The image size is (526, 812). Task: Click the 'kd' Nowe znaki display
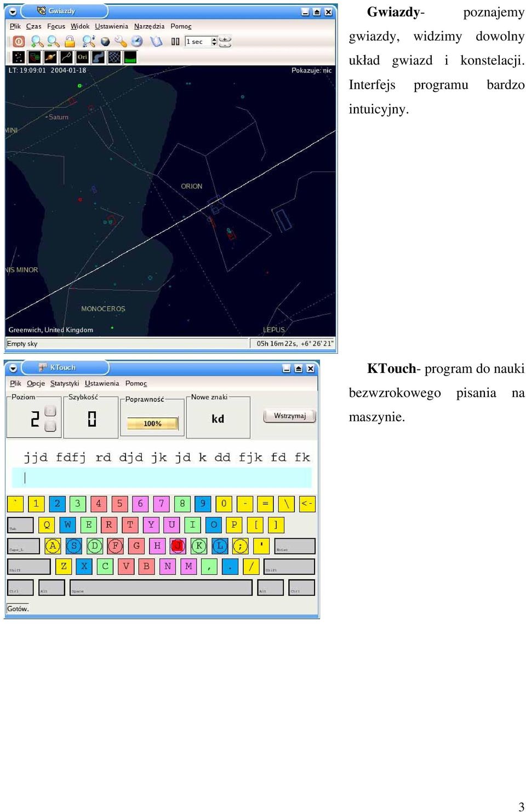pos(218,419)
